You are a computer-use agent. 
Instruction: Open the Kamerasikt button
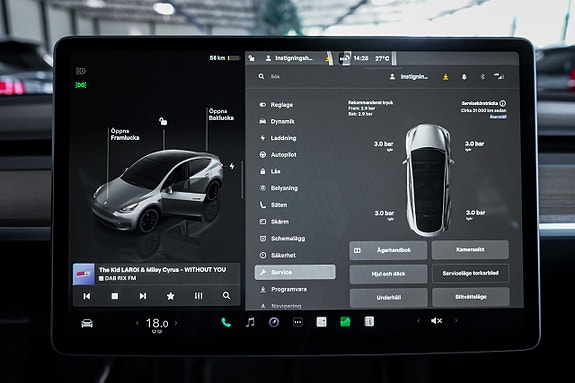pos(470,249)
